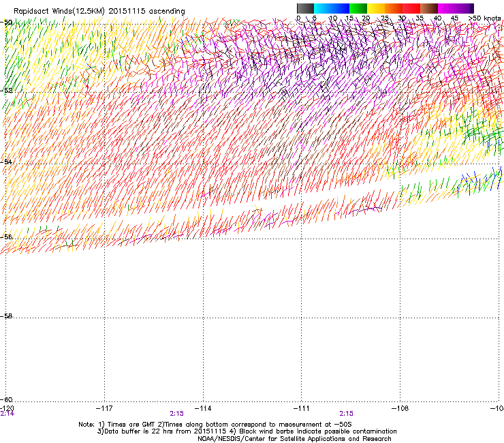Click the yellow 20–25 knots legend segment
504x443 pixels.
click(376, 8)
